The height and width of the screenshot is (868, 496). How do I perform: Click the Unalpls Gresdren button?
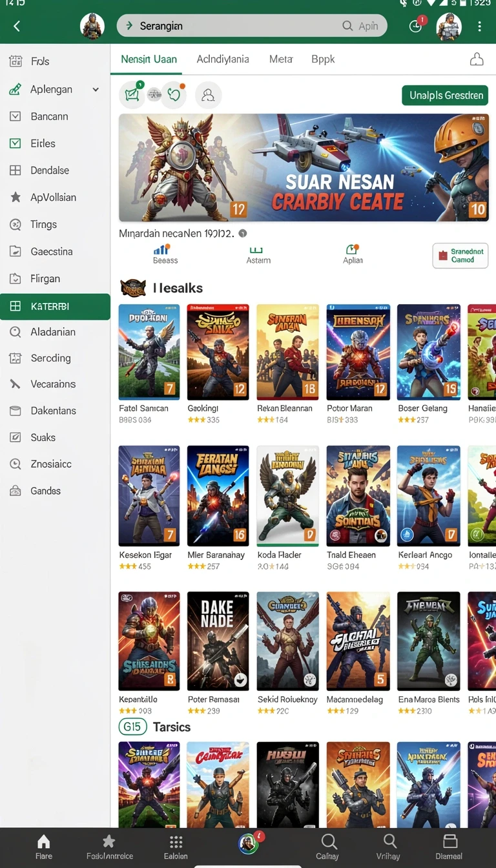click(445, 95)
